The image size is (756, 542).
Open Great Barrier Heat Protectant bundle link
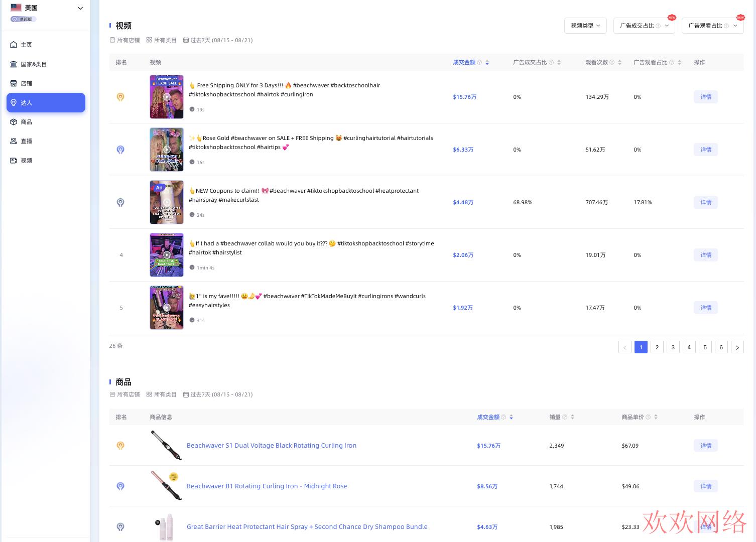click(307, 526)
